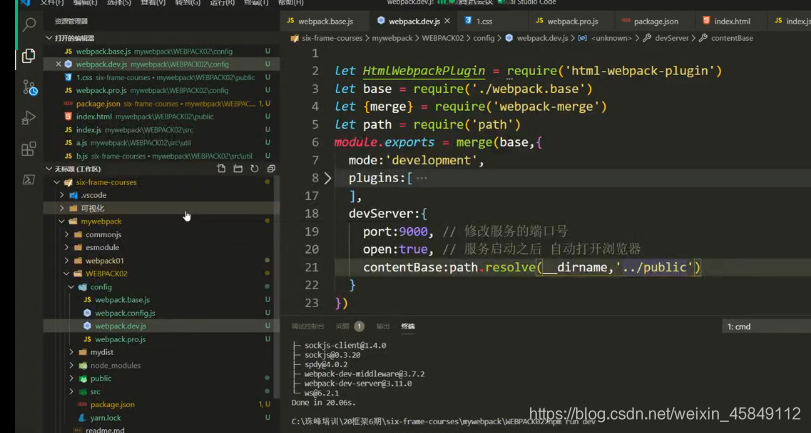Expand the webpack01 folder

pos(67,261)
